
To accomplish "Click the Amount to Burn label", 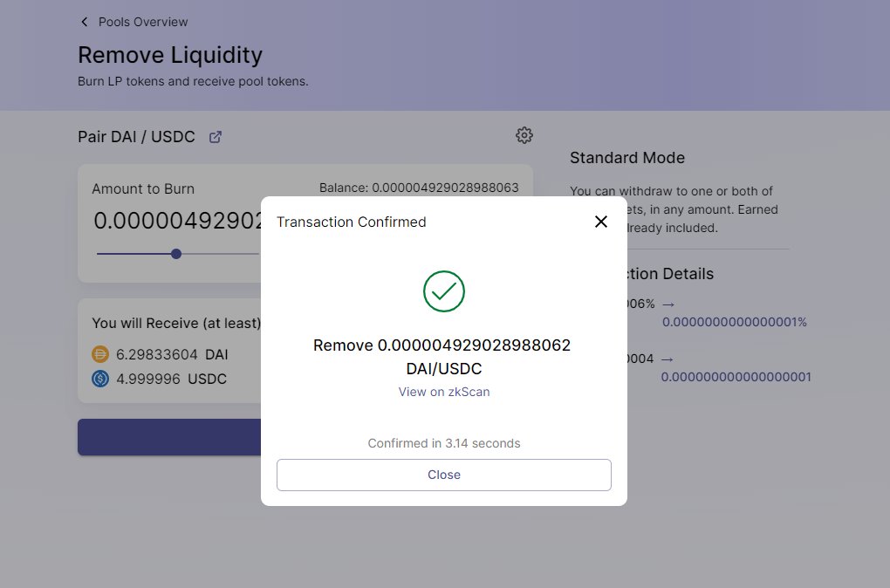I will coord(143,189).
